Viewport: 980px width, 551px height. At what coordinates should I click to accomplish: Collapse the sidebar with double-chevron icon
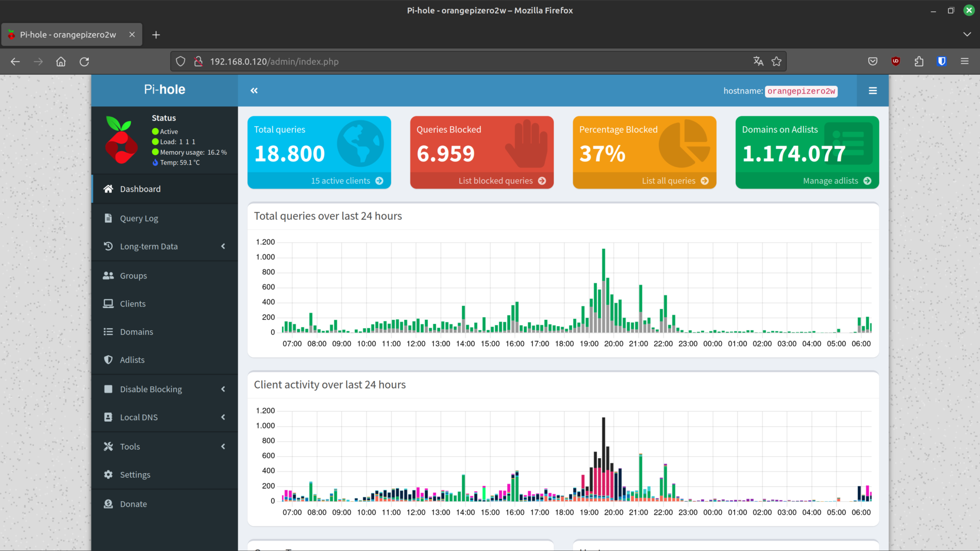(x=254, y=90)
